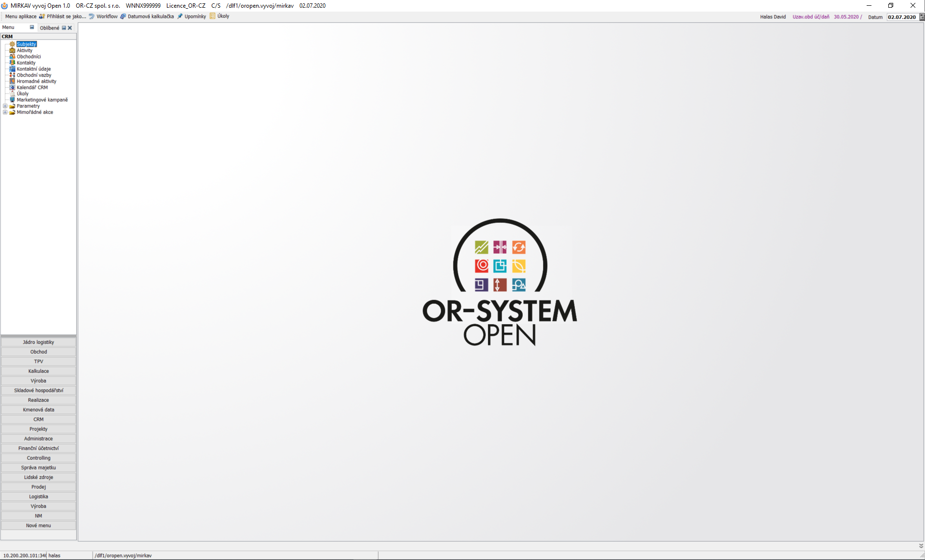Expand the Parametry folder node
This screenshot has width=925, height=560.
(x=5, y=106)
